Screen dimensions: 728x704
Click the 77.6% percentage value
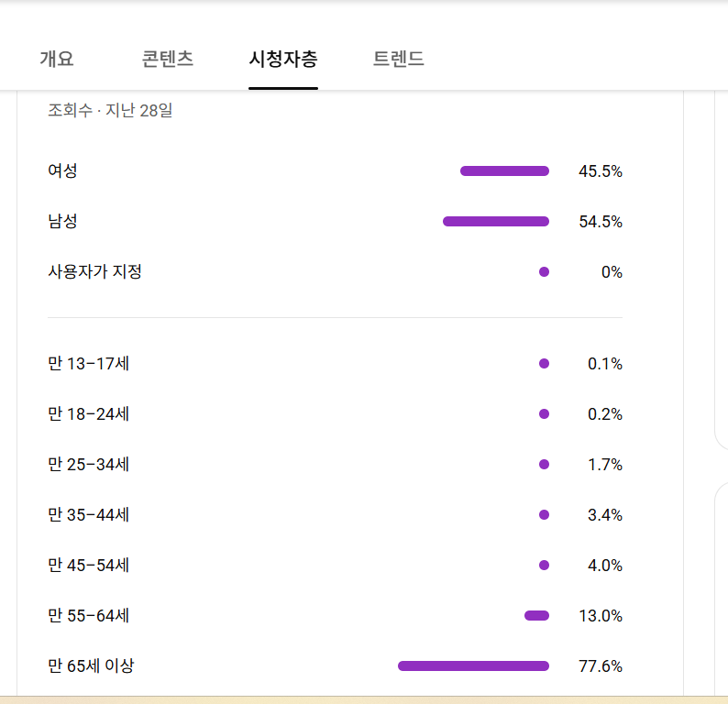(601, 666)
